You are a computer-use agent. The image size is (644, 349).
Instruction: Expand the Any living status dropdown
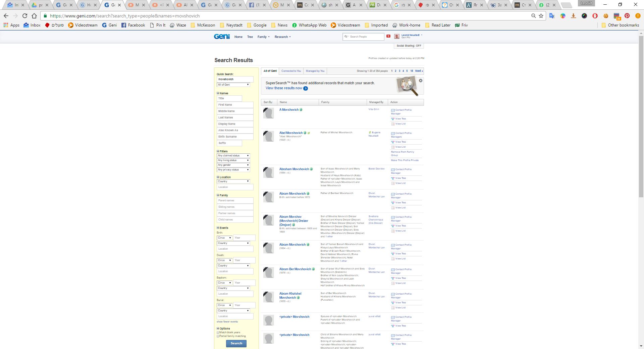click(x=233, y=160)
